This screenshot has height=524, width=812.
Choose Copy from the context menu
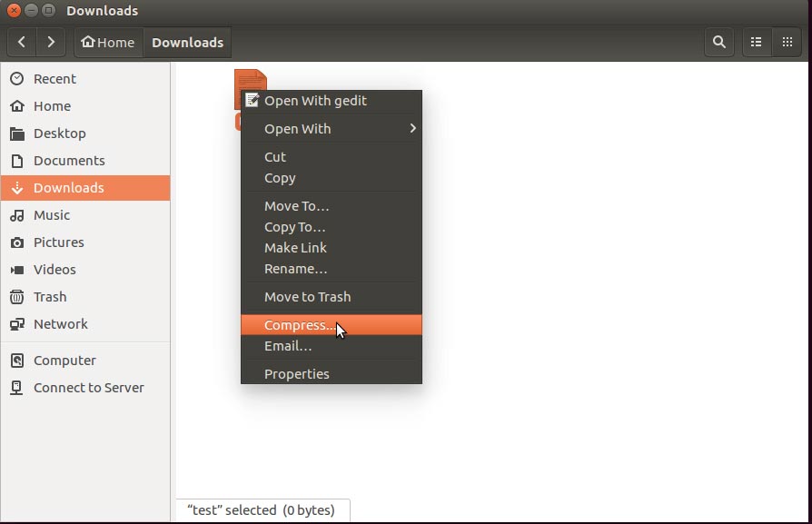click(x=332, y=178)
